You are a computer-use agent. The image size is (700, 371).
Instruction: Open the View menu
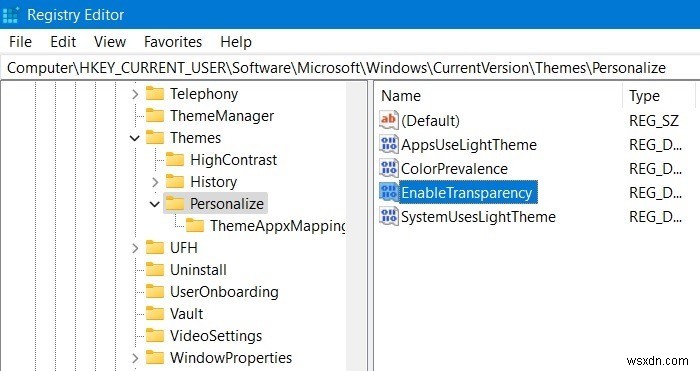[110, 42]
